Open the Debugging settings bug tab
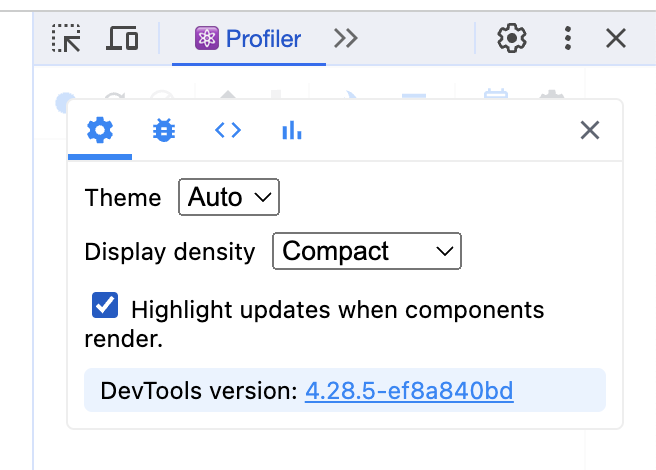The height and width of the screenshot is (470, 656). click(x=164, y=130)
